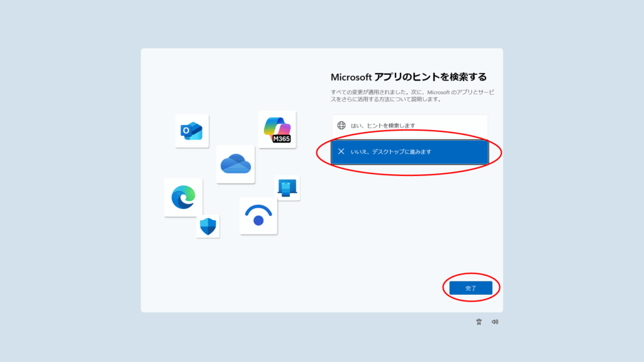The height and width of the screenshot is (362, 644).
Task: Click the blue arc and dot icon
Action: 258,216
